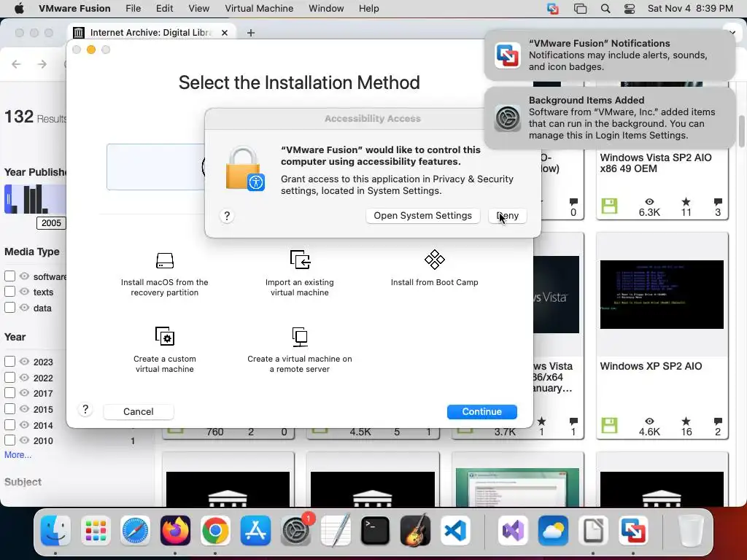Open the Windows Vista SP2 AIO x86 49 OEM title
Image resolution: width=747 pixels, height=560 pixels.
656,163
